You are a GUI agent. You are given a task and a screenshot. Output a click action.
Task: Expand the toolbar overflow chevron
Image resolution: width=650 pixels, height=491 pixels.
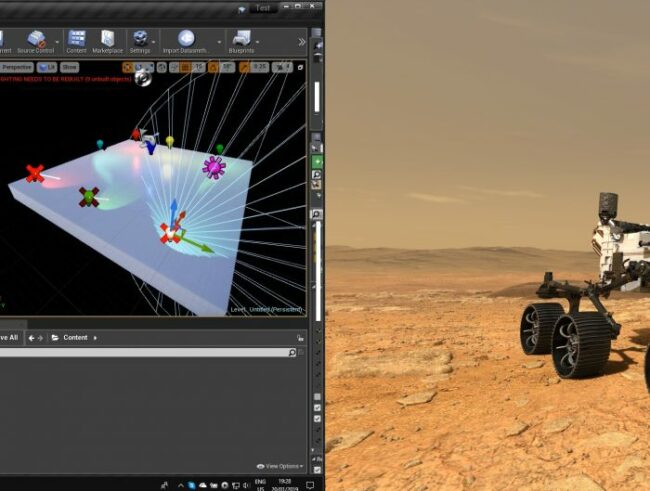tap(302, 41)
